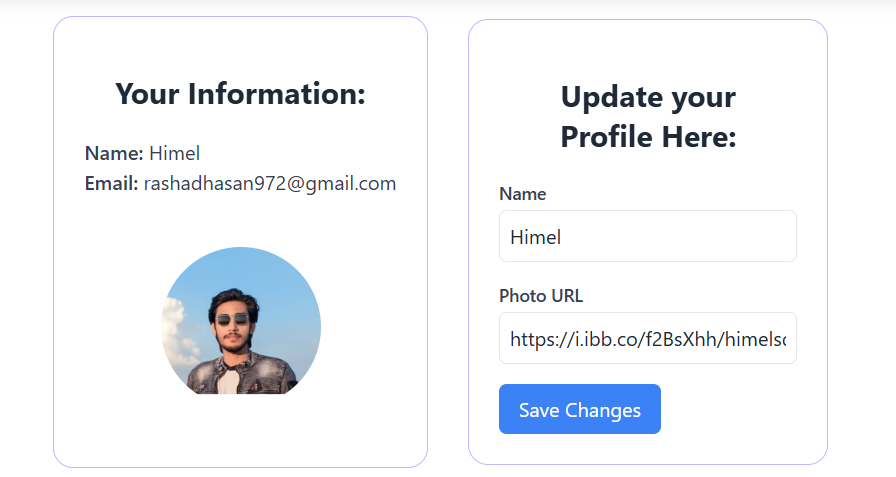The width and height of the screenshot is (896, 477).
Task: Focus the Name input field containing Himel
Action: pyautogui.click(x=647, y=237)
